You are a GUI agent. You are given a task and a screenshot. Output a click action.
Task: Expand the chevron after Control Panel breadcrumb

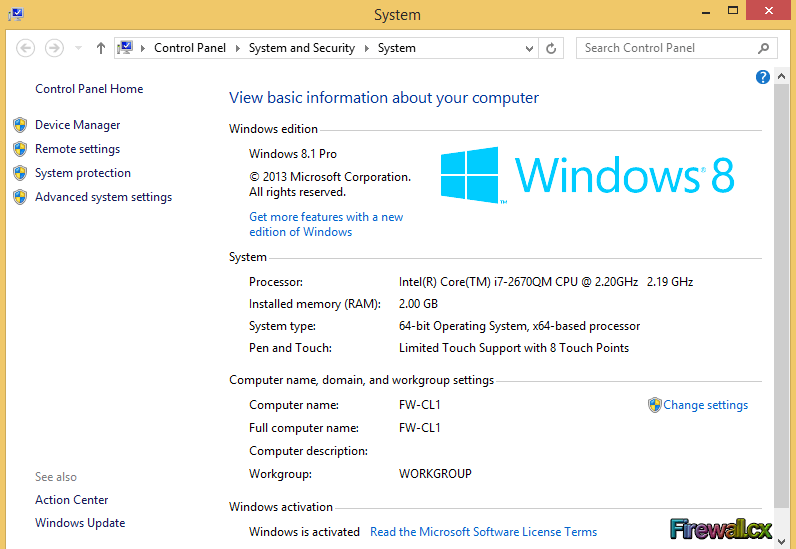[x=238, y=48]
